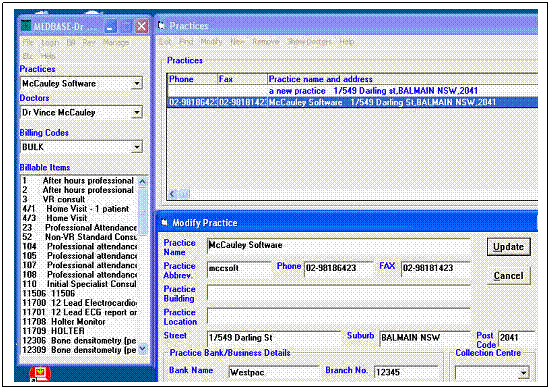Image resolution: width=551 pixels, height=390 pixels.
Task: Click the Phone field in Modify Practice
Action: [339, 268]
